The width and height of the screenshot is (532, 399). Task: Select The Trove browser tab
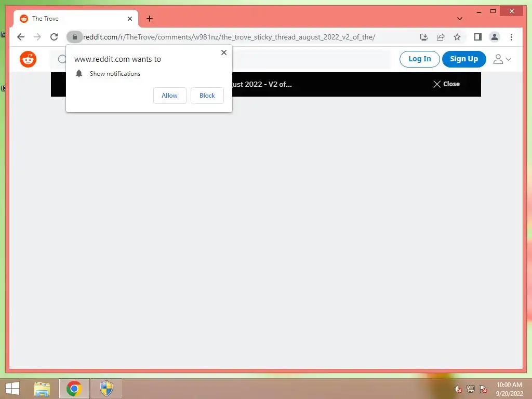[x=76, y=19]
